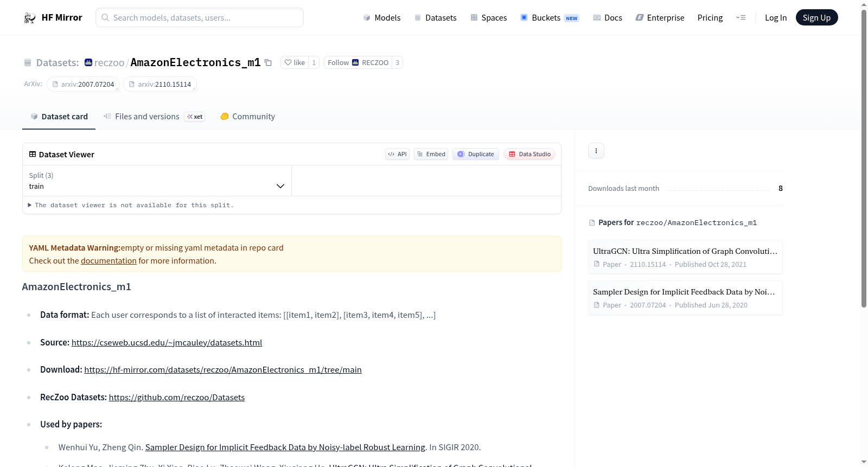Click the HF Mirror logo icon
Viewport: 868px width, 467px height.
[x=30, y=18]
